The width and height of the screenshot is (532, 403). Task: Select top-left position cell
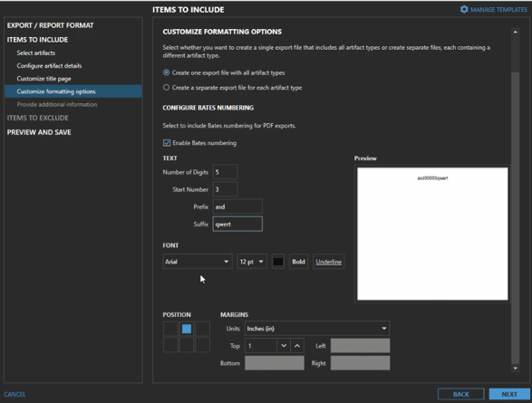pos(170,329)
